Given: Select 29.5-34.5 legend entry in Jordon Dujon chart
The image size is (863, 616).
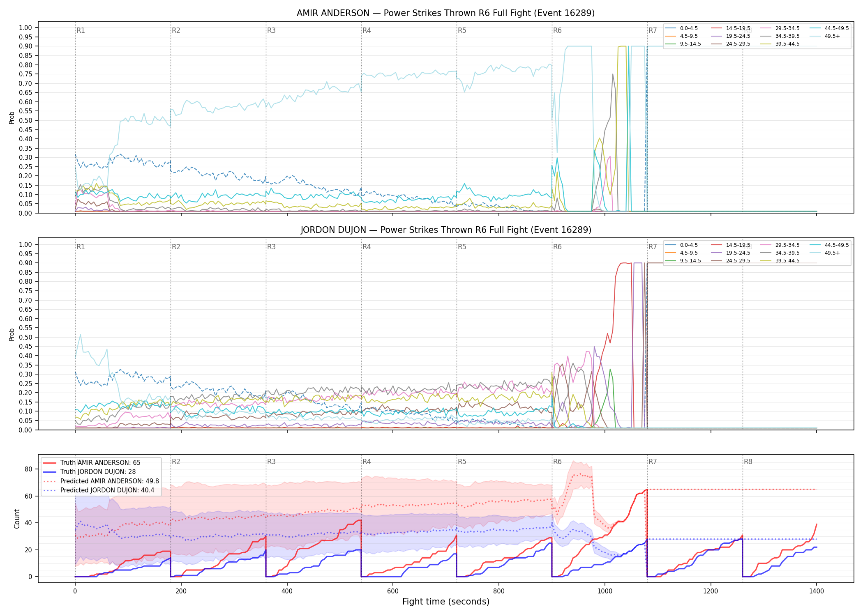Looking at the screenshot, I should click(x=780, y=245).
